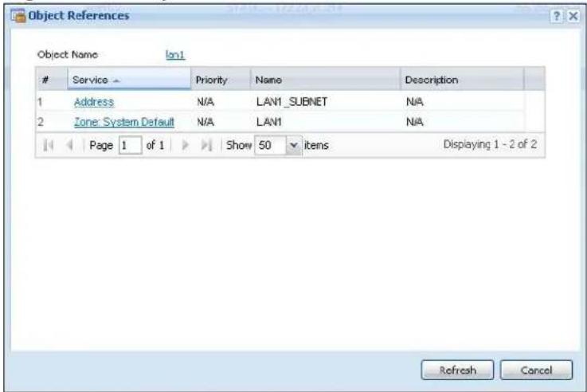The image size is (587, 392).
Task: Click the Object References title icon
Action: point(18,16)
